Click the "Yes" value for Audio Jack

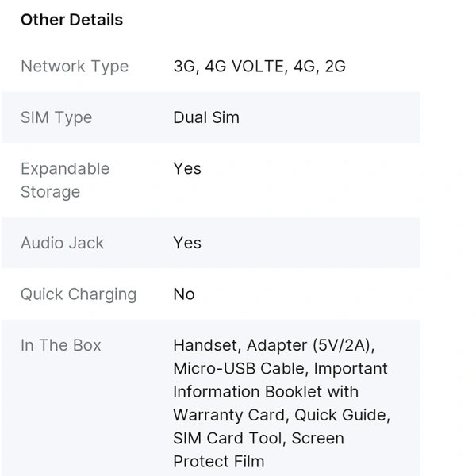click(x=187, y=244)
